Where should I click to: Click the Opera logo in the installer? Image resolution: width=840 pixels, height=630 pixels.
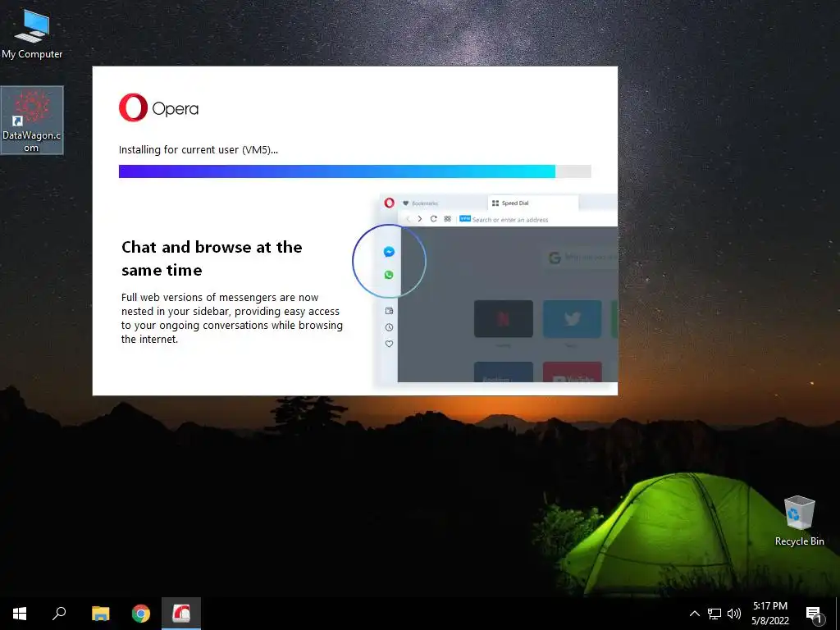(158, 107)
